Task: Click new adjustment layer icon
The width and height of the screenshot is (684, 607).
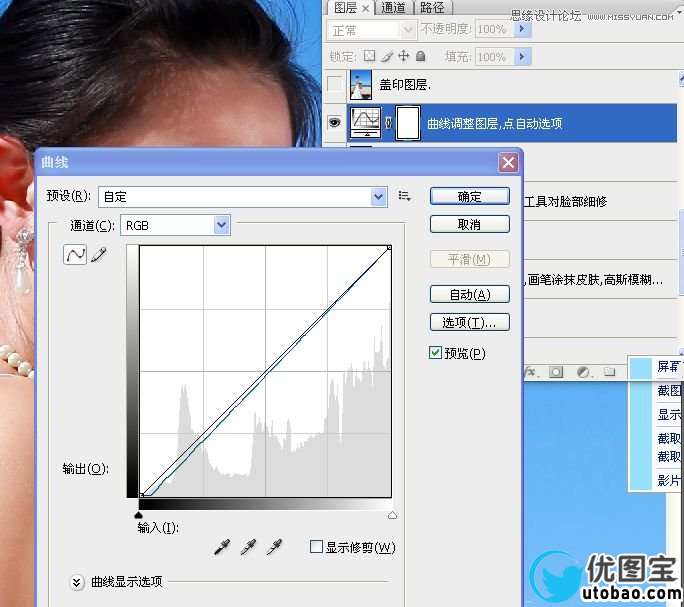Action: tap(583, 372)
